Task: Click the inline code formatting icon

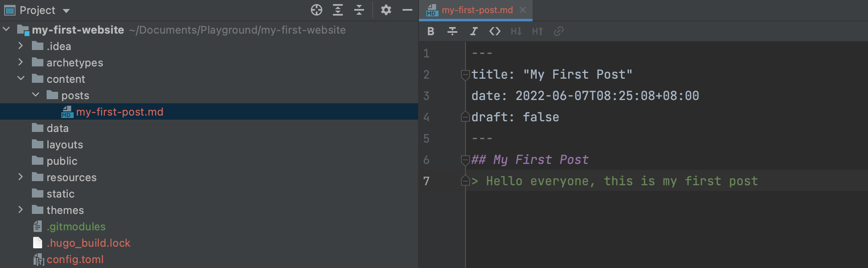Action: click(x=495, y=31)
